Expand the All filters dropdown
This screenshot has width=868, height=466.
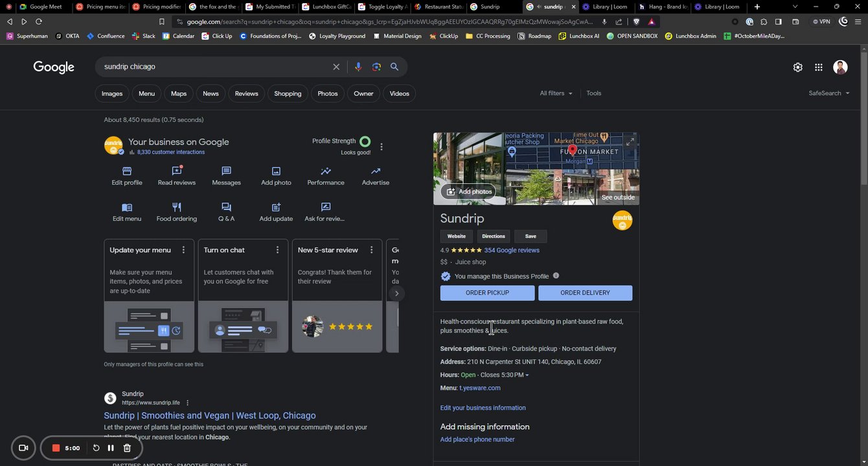click(x=556, y=93)
